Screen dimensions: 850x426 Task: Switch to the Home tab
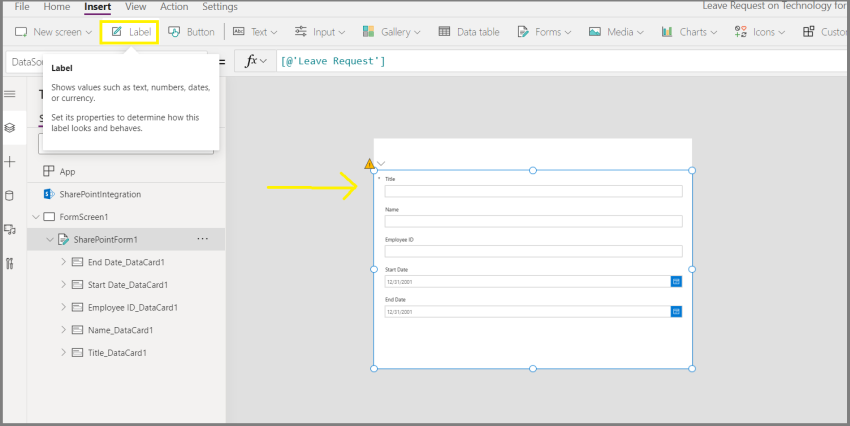(56, 7)
